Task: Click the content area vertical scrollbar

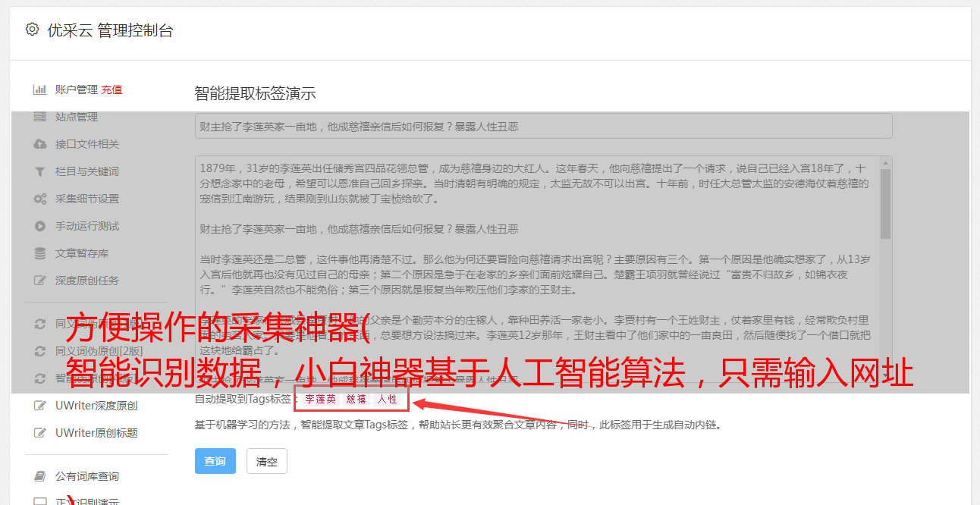Action: 885,269
